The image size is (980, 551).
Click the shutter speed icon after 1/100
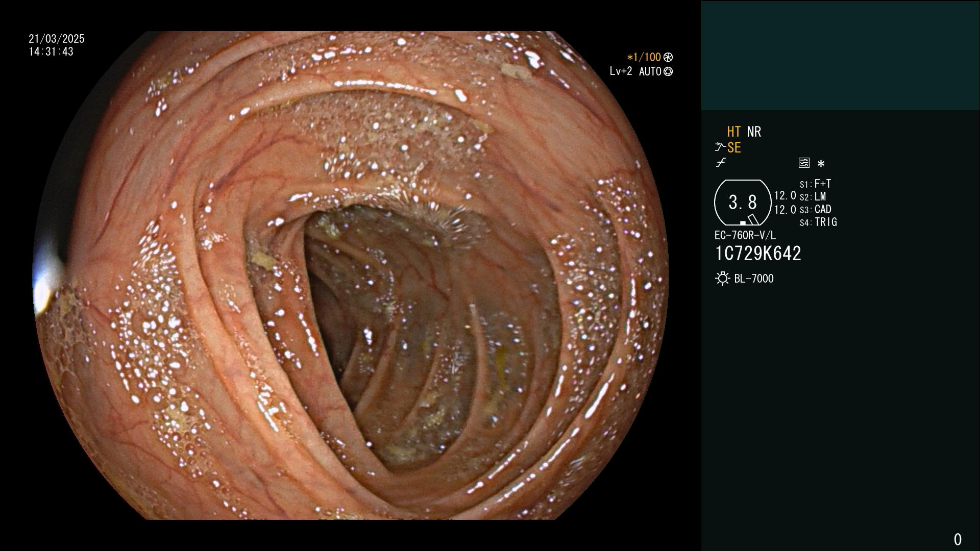coord(668,57)
